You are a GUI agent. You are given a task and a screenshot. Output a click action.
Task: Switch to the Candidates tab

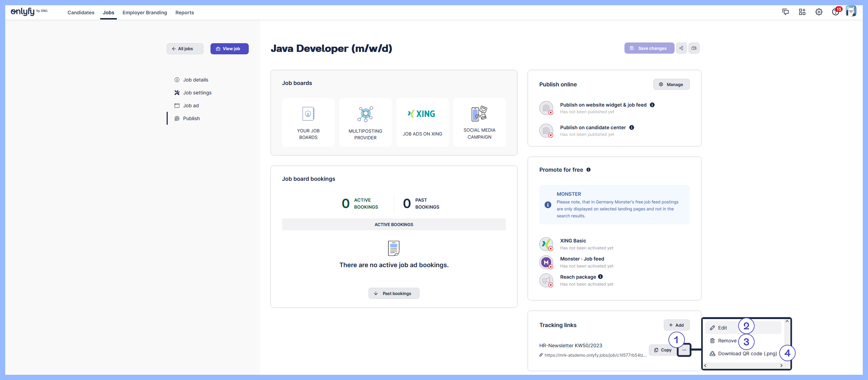(81, 13)
